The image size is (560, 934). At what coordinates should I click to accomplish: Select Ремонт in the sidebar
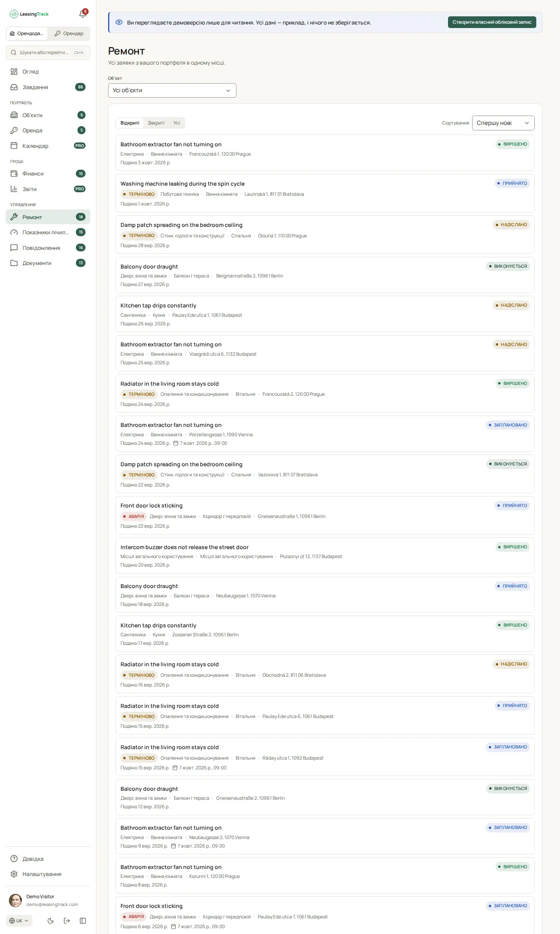(x=48, y=217)
